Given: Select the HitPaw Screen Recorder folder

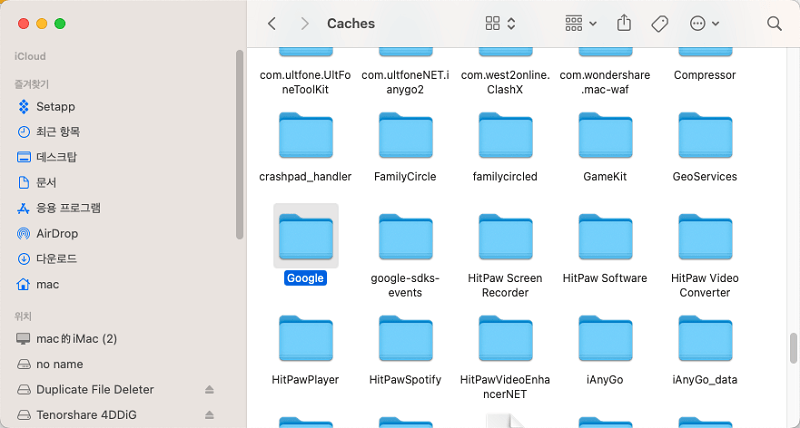Looking at the screenshot, I should (x=505, y=237).
